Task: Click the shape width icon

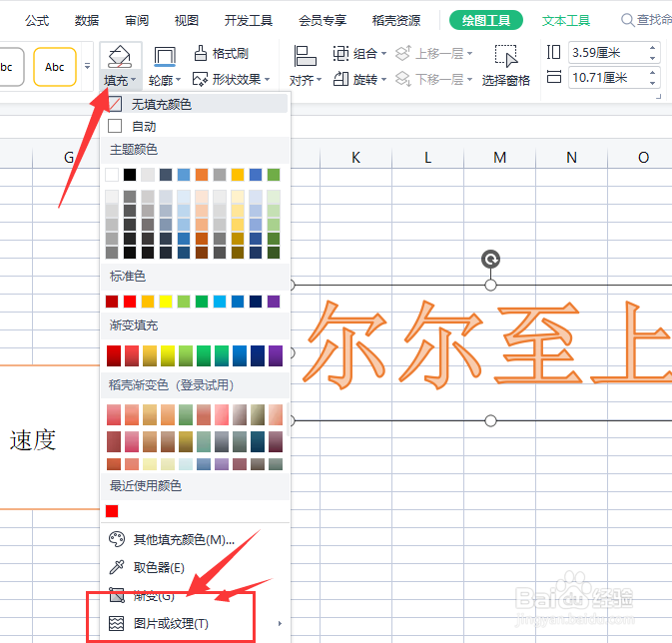Action: pos(554,77)
